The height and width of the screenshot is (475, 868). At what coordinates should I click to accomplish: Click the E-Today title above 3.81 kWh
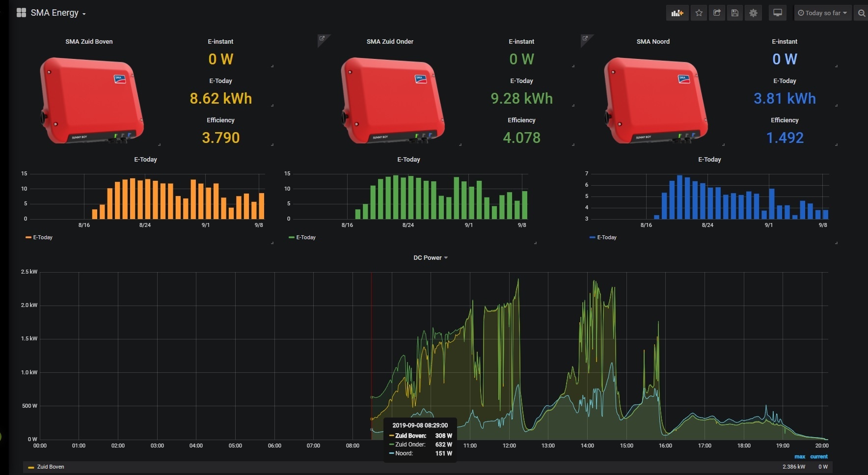tap(785, 81)
